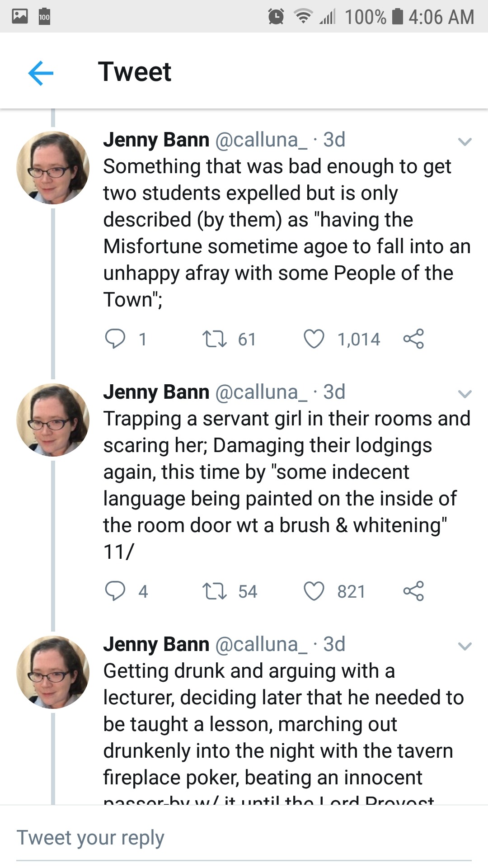Open @calluna_ handle on the second tweet

261,392
